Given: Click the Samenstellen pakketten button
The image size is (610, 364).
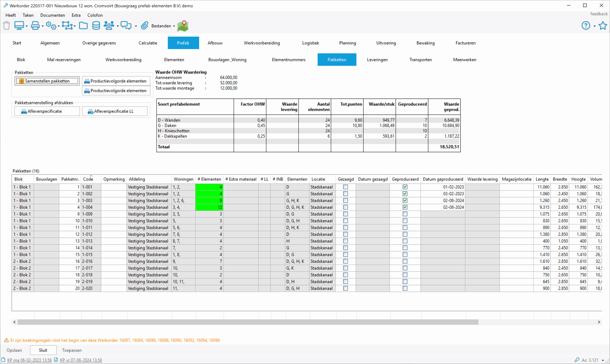Looking at the screenshot, I should [47, 81].
